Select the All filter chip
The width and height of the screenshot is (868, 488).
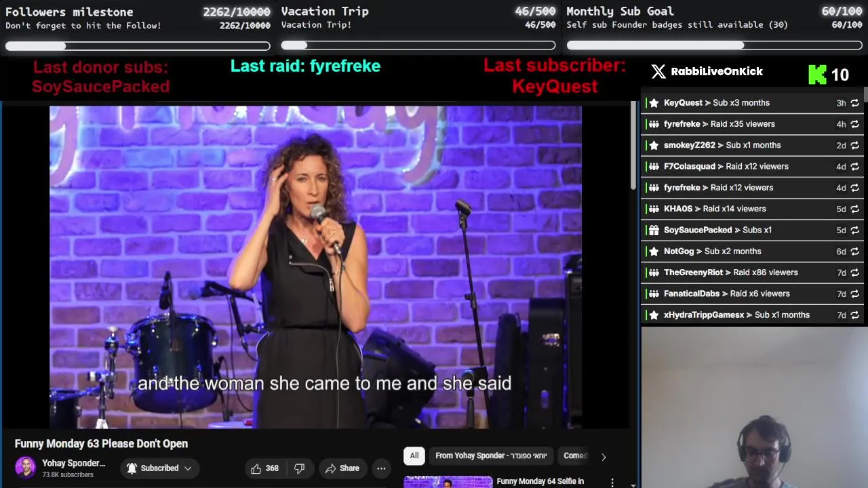pyautogui.click(x=414, y=455)
